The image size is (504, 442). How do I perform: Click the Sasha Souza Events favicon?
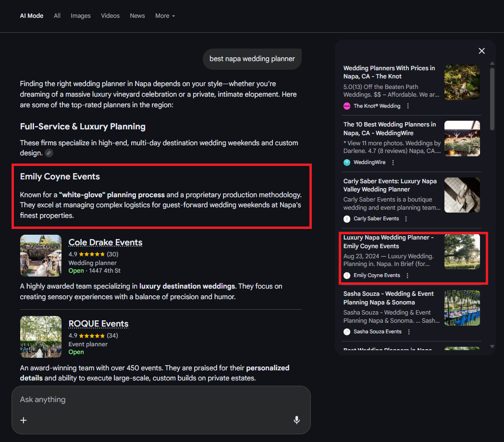(347, 332)
